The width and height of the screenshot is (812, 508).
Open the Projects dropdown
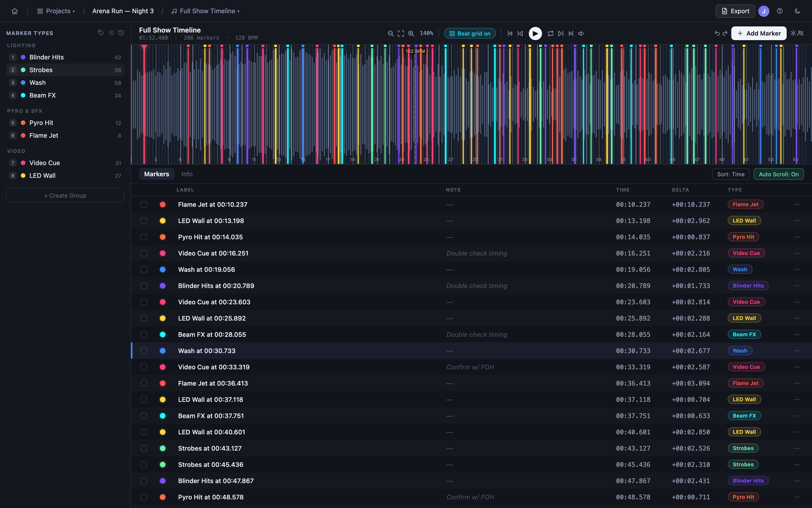tap(56, 11)
